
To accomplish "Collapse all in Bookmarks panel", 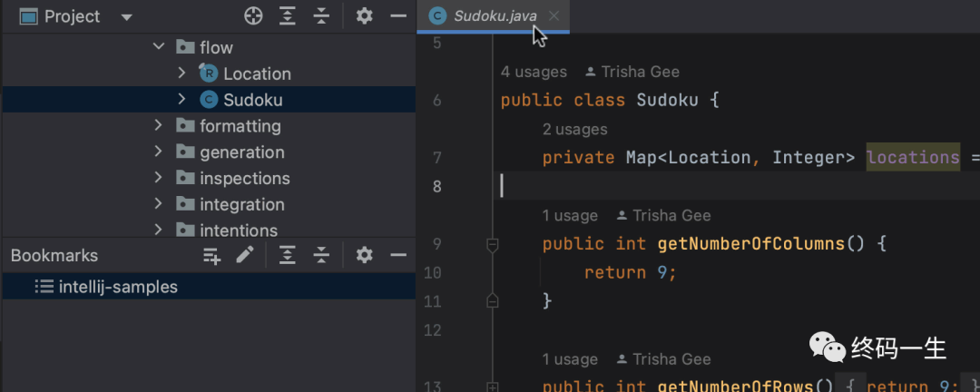I will (321, 255).
